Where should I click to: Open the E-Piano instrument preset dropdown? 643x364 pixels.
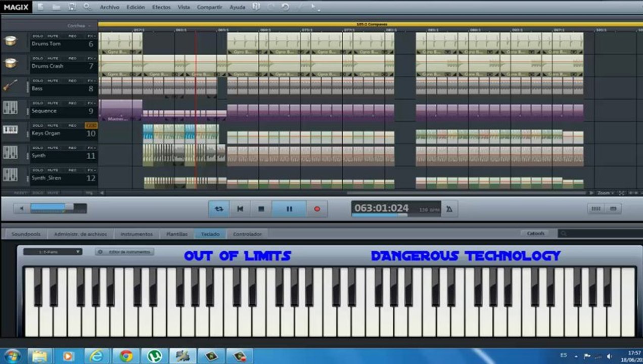53,251
